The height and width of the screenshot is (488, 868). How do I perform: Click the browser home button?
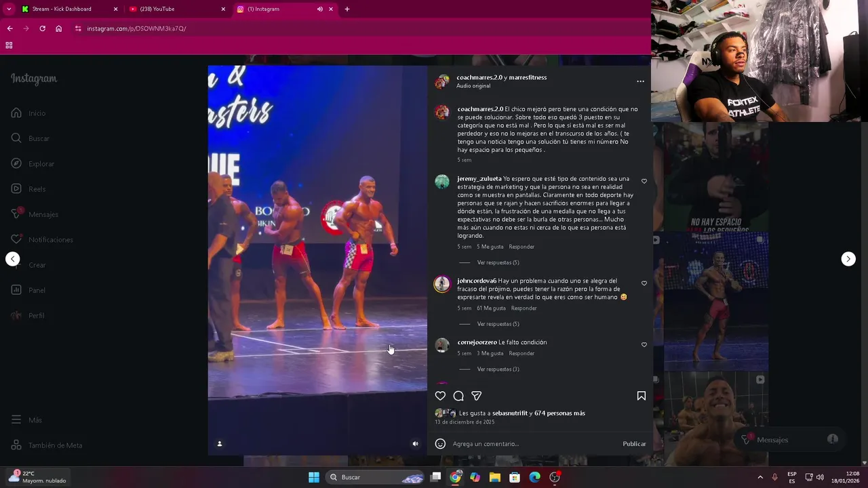tap(59, 28)
